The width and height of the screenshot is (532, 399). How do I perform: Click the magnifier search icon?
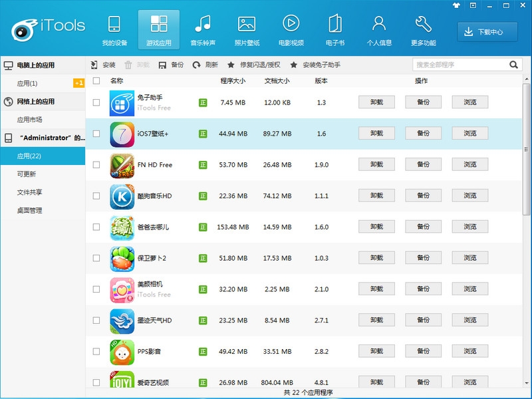coord(514,65)
